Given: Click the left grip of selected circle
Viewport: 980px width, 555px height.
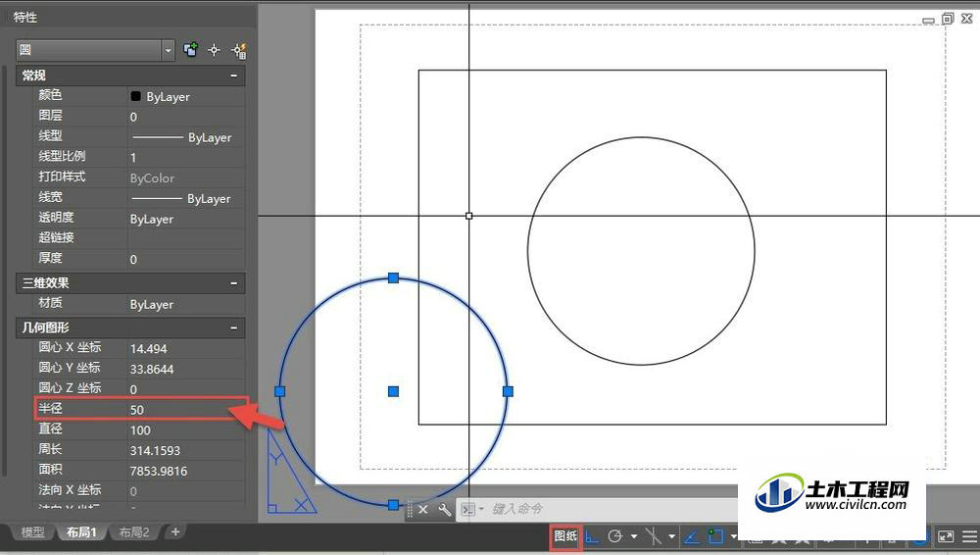Looking at the screenshot, I should pyautogui.click(x=280, y=391).
